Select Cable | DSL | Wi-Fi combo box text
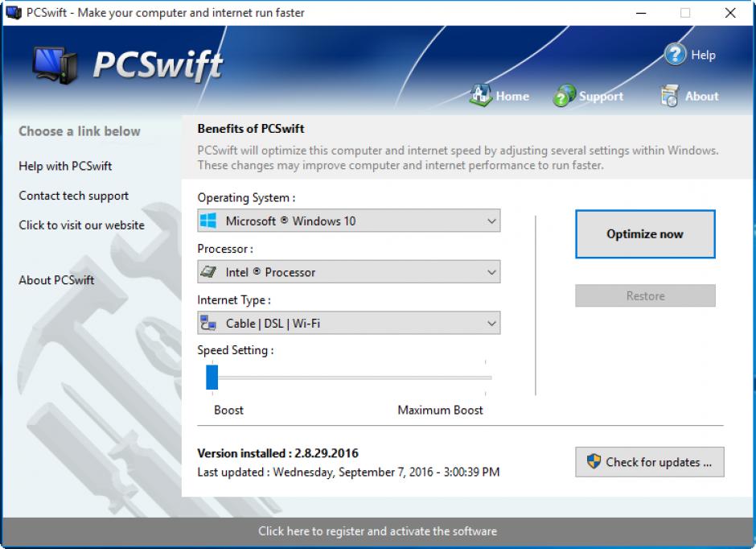This screenshot has width=756, height=549. click(273, 324)
